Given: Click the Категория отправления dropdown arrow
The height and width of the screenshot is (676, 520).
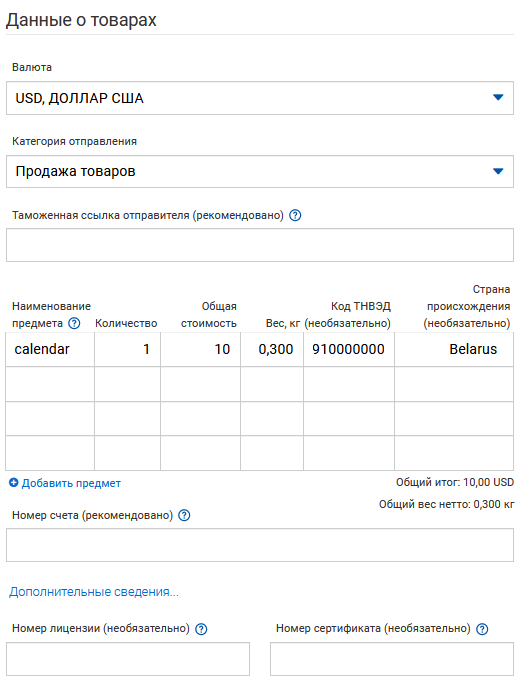Looking at the screenshot, I should pyautogui.click(x=498, y=172).
